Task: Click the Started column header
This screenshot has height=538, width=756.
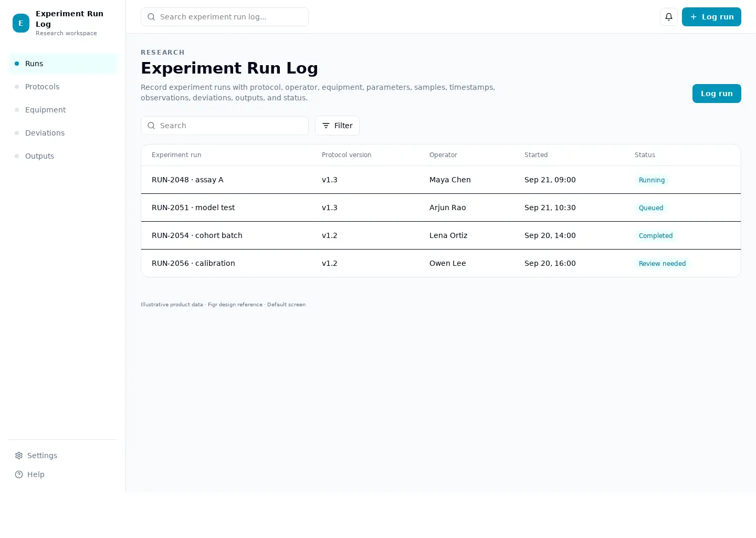Action: point(536,155)
